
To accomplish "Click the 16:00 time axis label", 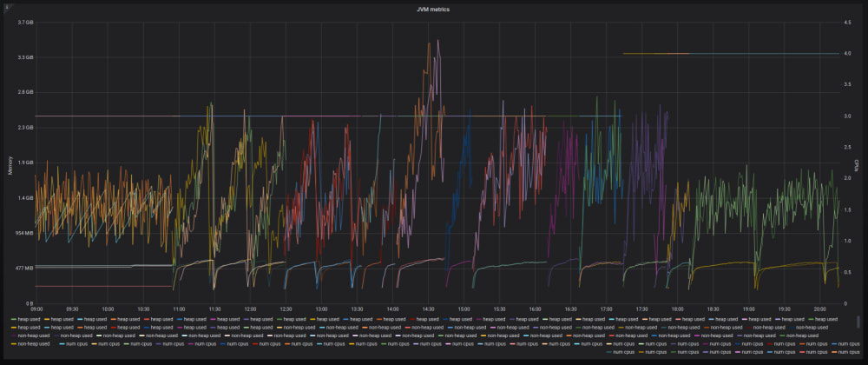I will [536, 309].
